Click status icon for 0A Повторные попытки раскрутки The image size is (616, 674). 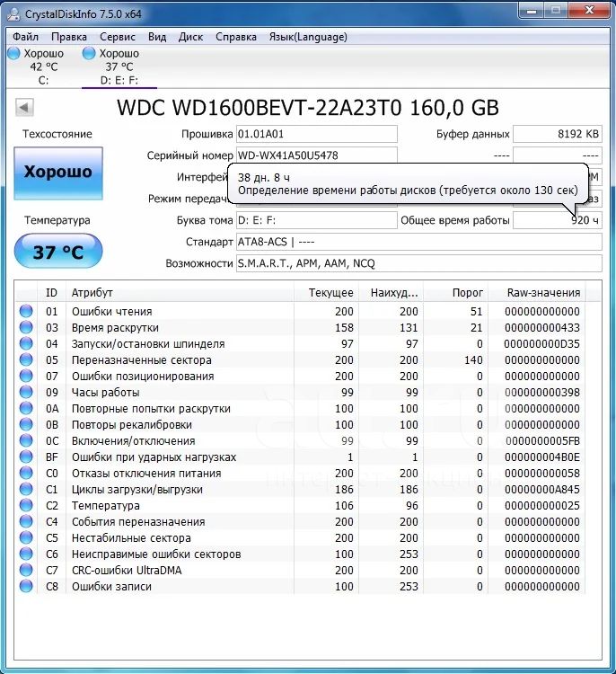coord(26,408)
